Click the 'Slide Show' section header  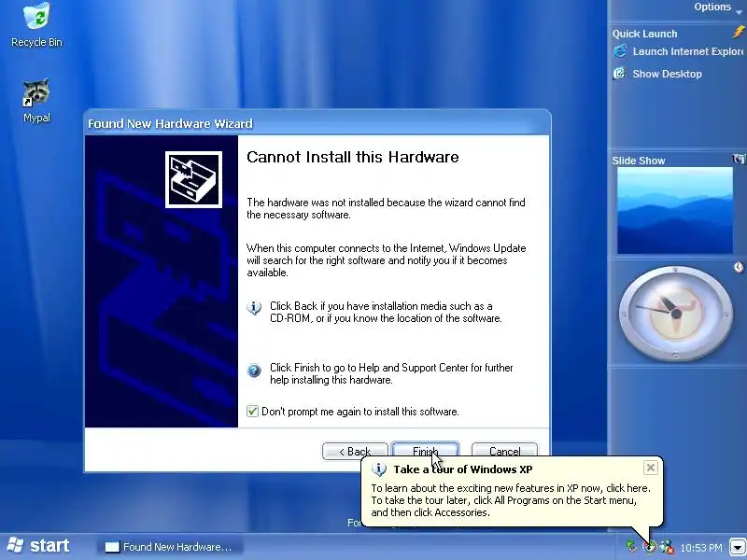coord(639,161)
